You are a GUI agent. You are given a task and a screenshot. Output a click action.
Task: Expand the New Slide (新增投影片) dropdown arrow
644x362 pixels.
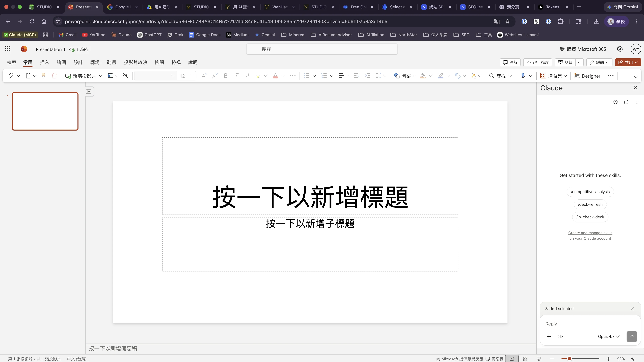point(101,76)
